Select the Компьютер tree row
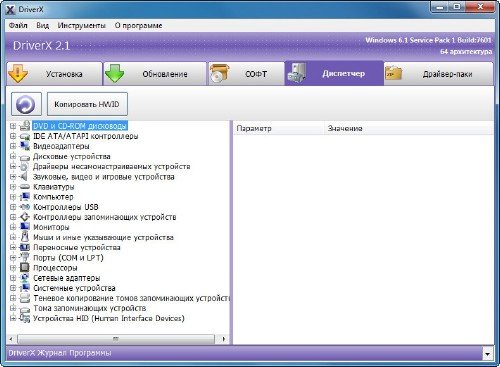Screen dimensions: 500x367 click(53, 197)
